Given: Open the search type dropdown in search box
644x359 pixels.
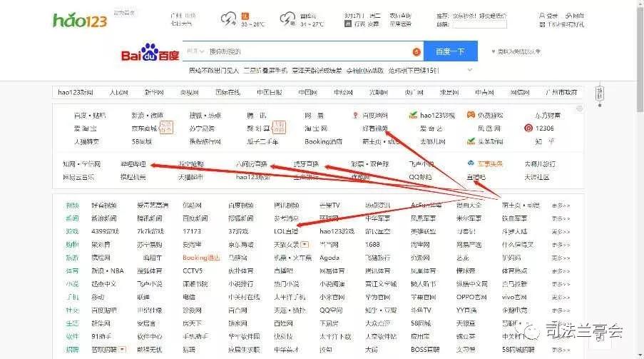Looking at the screenshot, I should [x=195, y=51].
